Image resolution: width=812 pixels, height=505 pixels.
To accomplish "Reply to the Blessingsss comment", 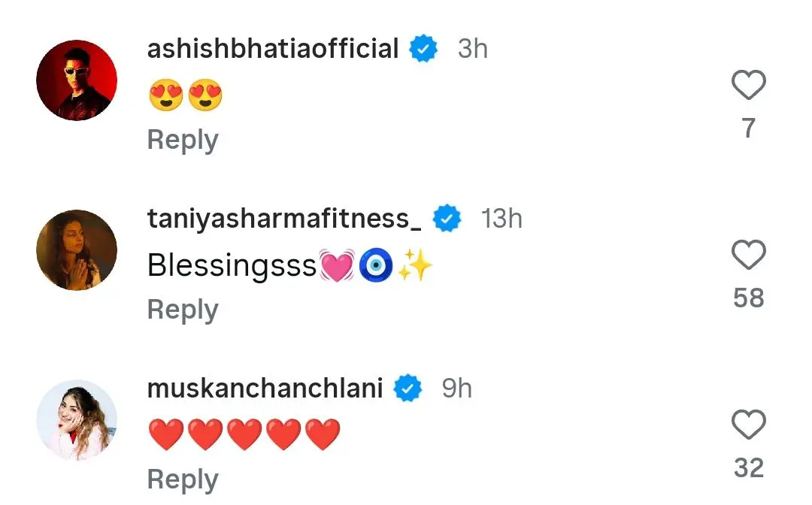I will [x=183, y=310].
